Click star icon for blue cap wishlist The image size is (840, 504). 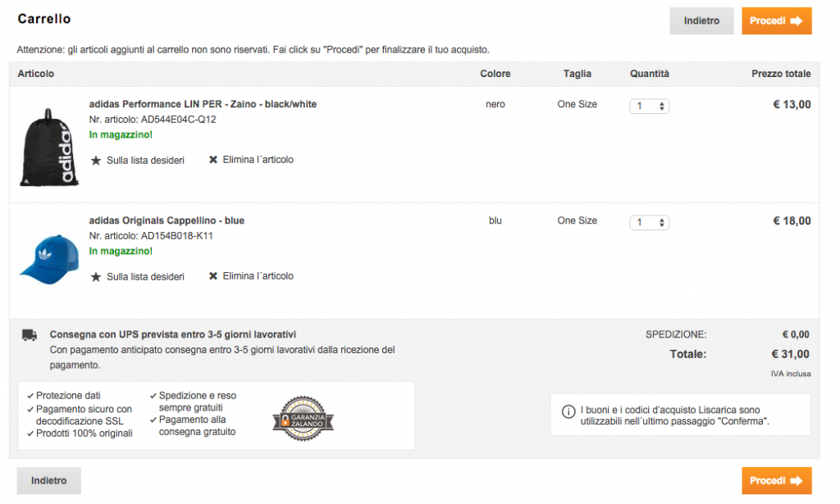96,277
